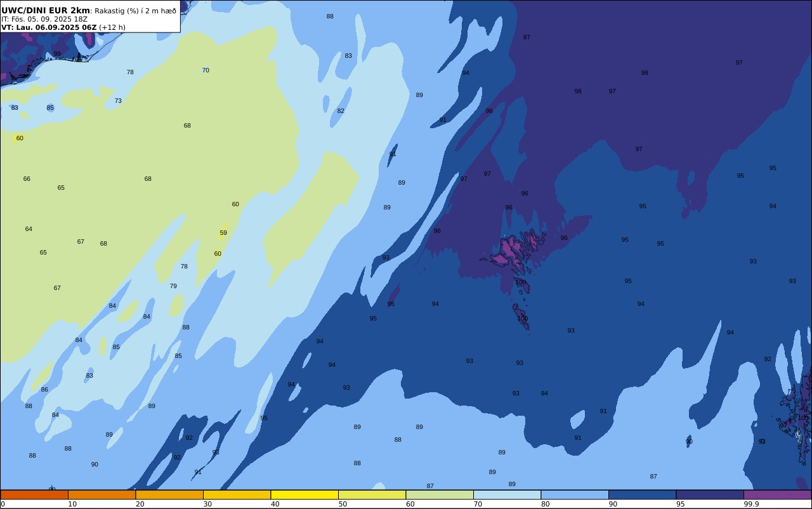Click the 60–70 light green legend swatch
Screen dimensions: 812x509
pyautogui.click(x=440, y=494)
